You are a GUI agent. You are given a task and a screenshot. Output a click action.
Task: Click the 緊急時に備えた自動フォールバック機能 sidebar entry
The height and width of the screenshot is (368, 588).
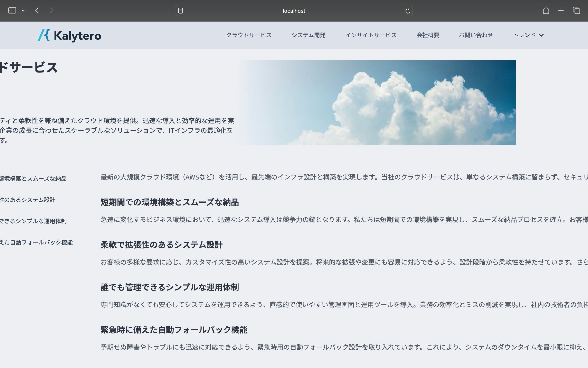coord(37,242)
